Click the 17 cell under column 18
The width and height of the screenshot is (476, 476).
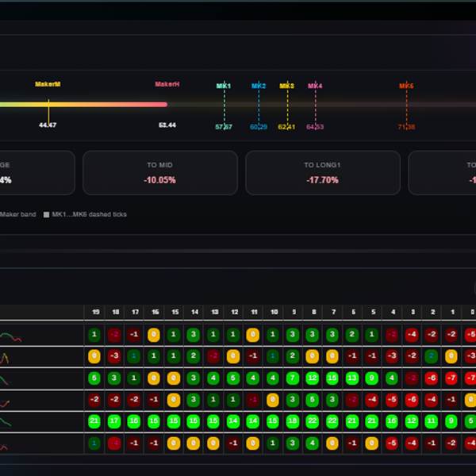coord(114,421)
